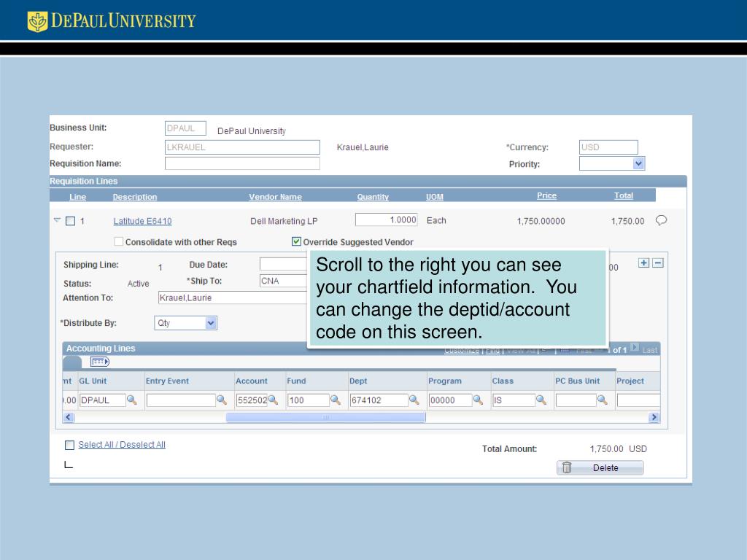The image size is (747, 560).
Task: Open Entry Event lookup magnifier
Action: 222,400
